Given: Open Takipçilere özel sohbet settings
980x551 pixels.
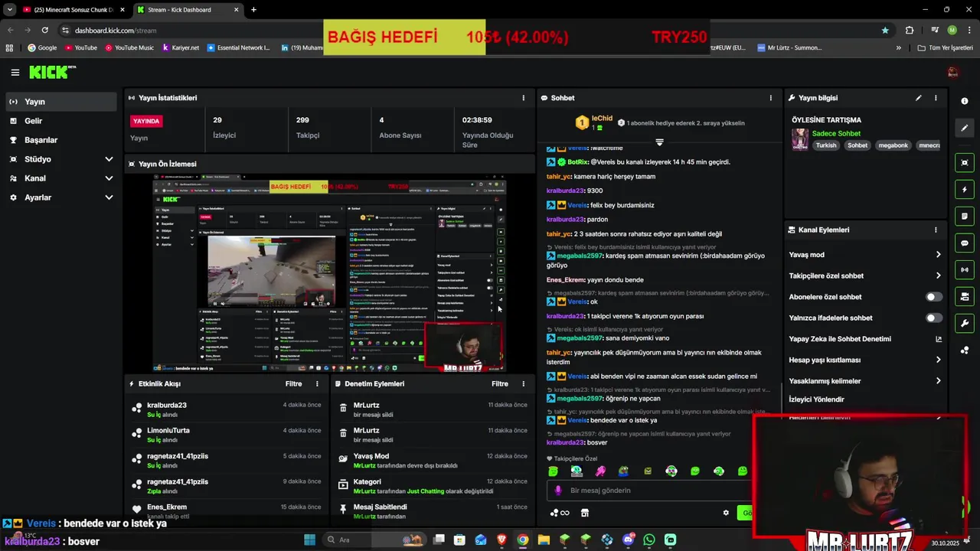Looking at the screenshot, I should [865, 275].
